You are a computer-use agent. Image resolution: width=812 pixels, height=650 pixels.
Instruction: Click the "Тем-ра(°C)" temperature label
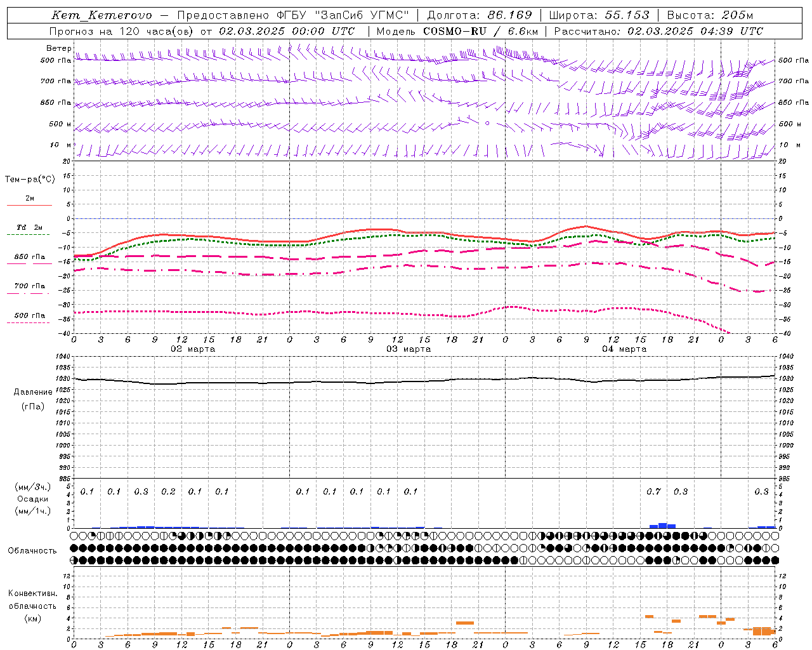click(30, 180)
